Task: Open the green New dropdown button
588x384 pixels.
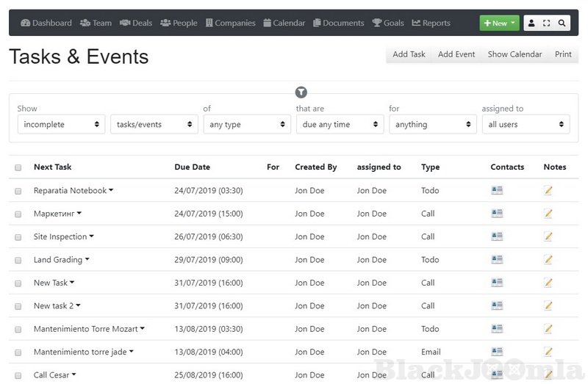Action: coord(499,23)
